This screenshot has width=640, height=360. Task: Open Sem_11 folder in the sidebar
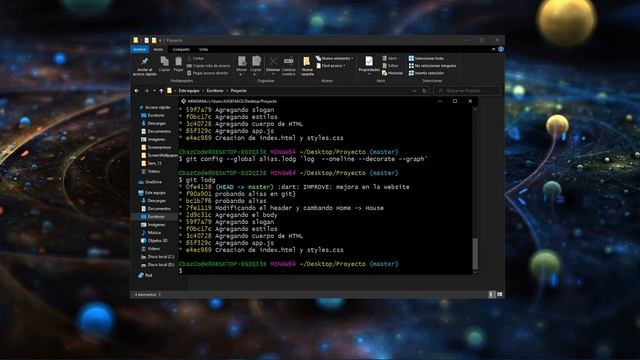(x=151, y=163)
